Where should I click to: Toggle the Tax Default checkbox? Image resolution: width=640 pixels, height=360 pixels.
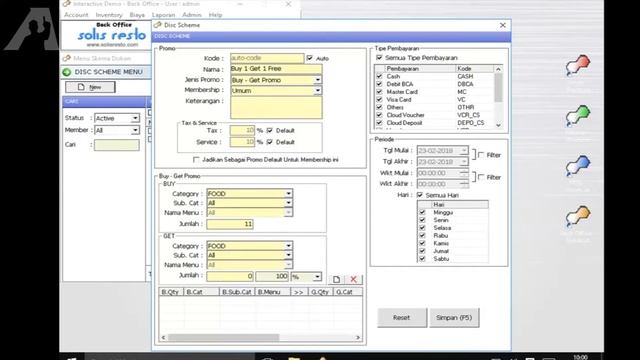click(269, 130)
